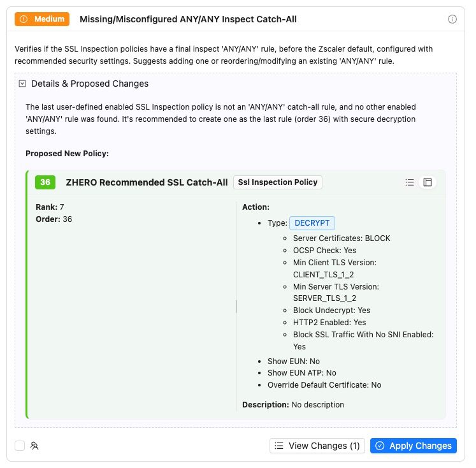The height and width of the screenshot is (468, 476).
Task: Click the Action label in the policy card
Action: coord(256,207)
